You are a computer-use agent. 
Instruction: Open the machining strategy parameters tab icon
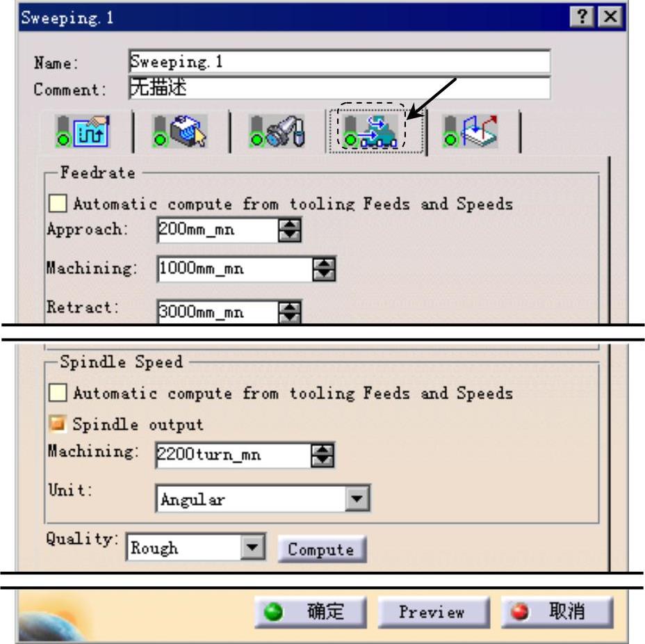coord(83,131)
